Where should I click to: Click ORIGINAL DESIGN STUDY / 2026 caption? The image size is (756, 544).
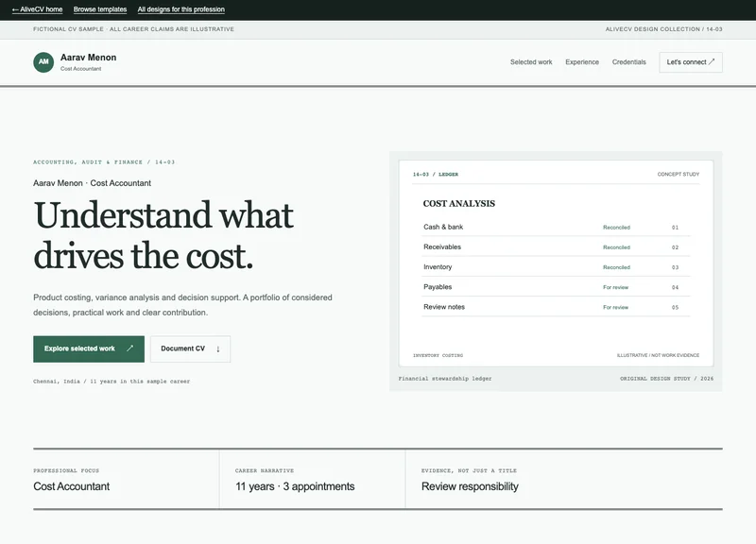667,379
